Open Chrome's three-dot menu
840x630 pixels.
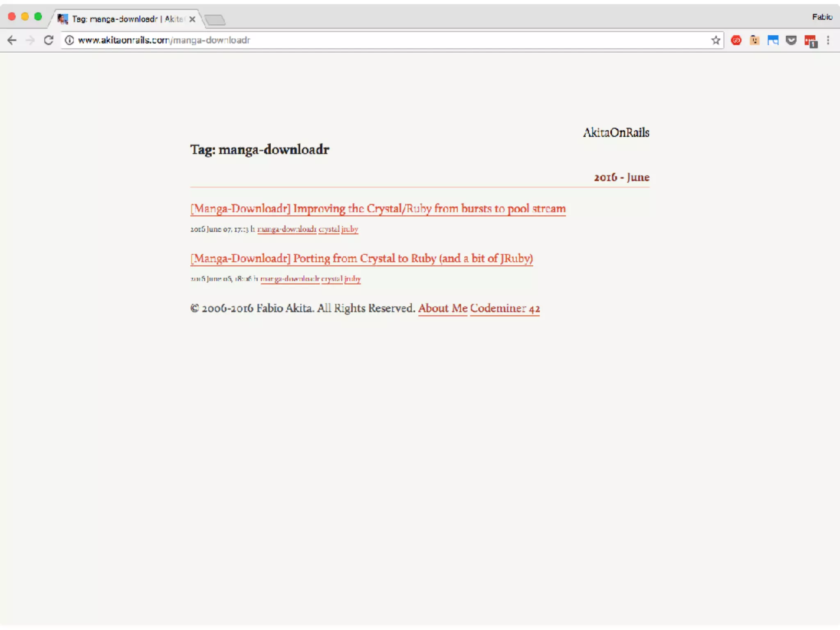click(x=828, y=40)
